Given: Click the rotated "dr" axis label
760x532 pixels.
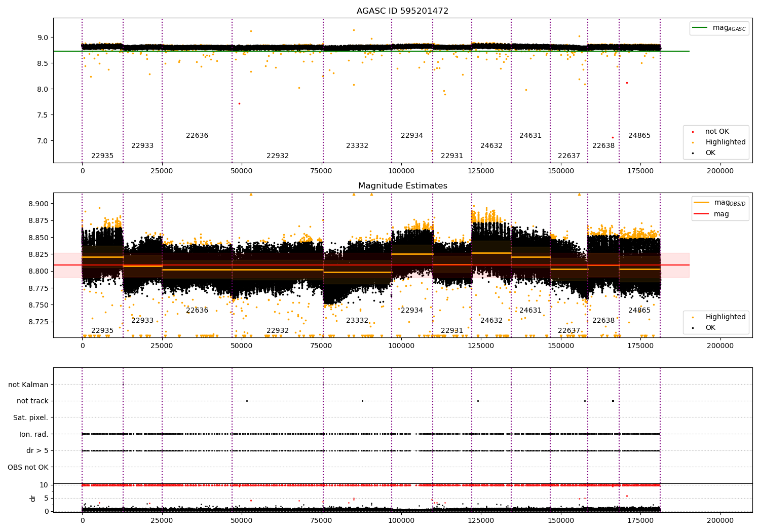Looking at the screenshot, I should click(33, 498).
